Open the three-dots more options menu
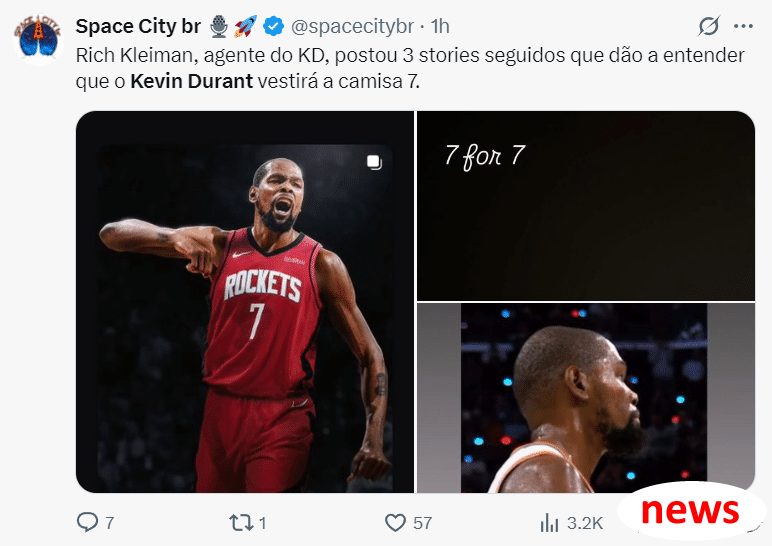The width and height of the screenshot is (772, 546). [743, 26]
